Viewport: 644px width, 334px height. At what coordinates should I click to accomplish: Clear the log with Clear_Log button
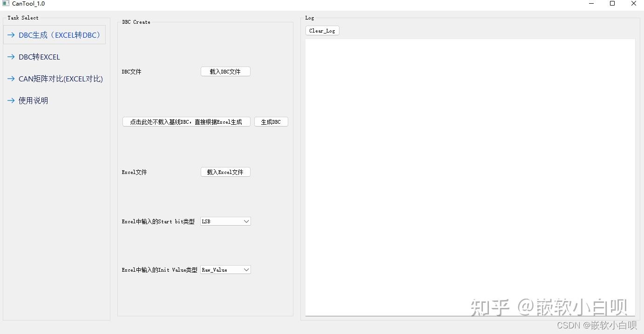(322, 31)
